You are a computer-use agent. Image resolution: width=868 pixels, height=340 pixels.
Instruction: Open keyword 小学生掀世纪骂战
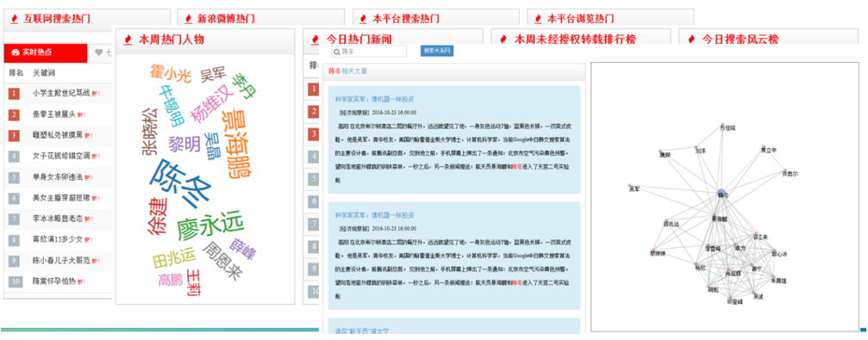(61, 94)
